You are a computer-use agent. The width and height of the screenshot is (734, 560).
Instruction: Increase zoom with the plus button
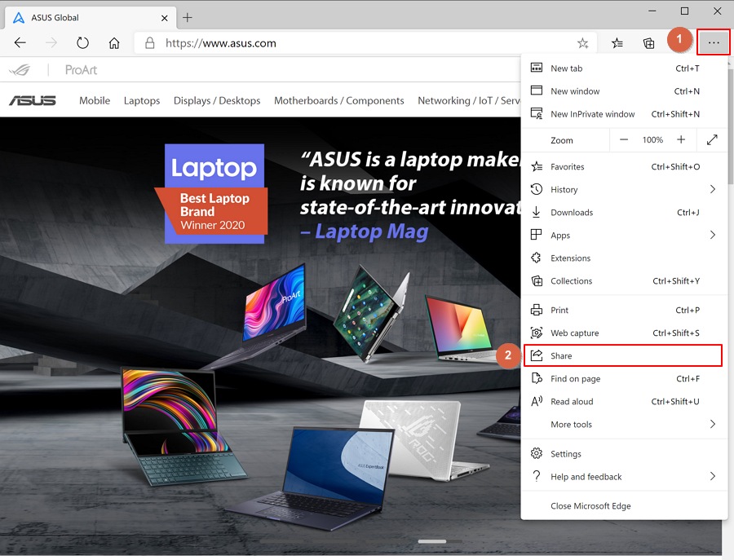pos(681,140)
